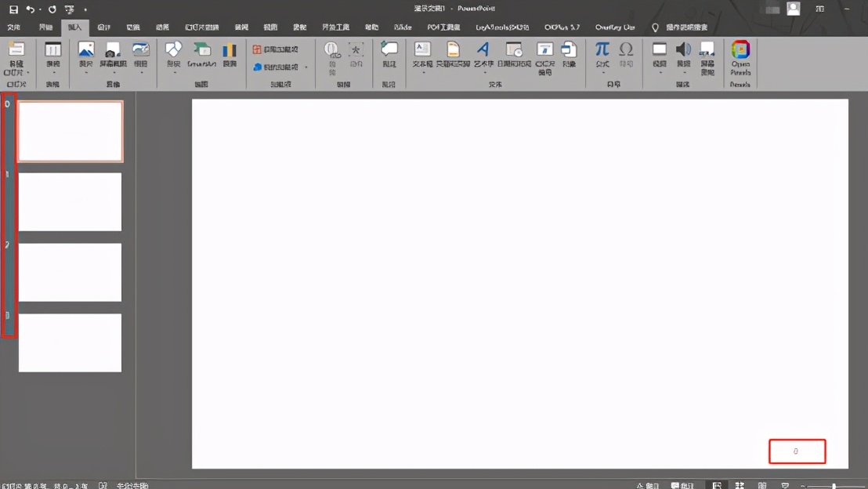The width and height of the screenshot is (868, 489).
Task: Open Customize Quick Access Toolbar menu
Action: pyautogui.click(x=85, y=9)
